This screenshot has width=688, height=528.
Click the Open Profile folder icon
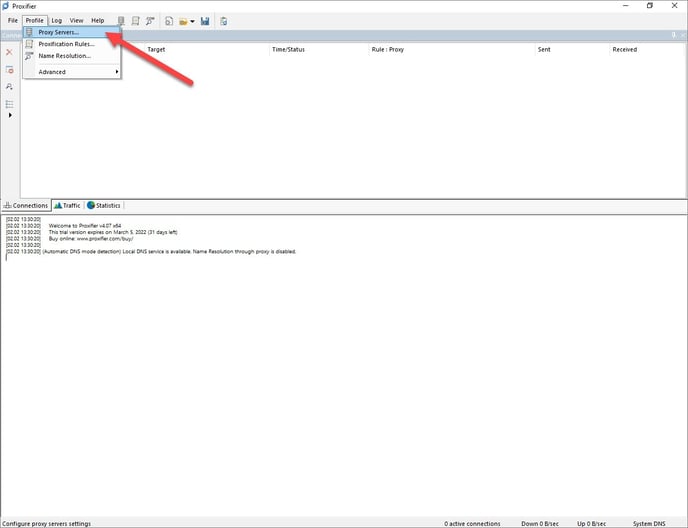pos(183,22)
